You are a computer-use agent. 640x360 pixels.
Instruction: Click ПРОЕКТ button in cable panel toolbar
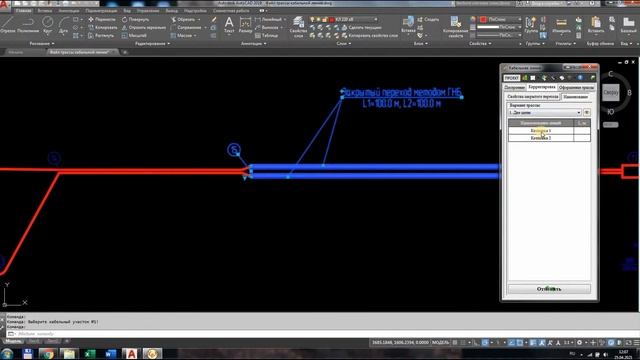[511, 78]
